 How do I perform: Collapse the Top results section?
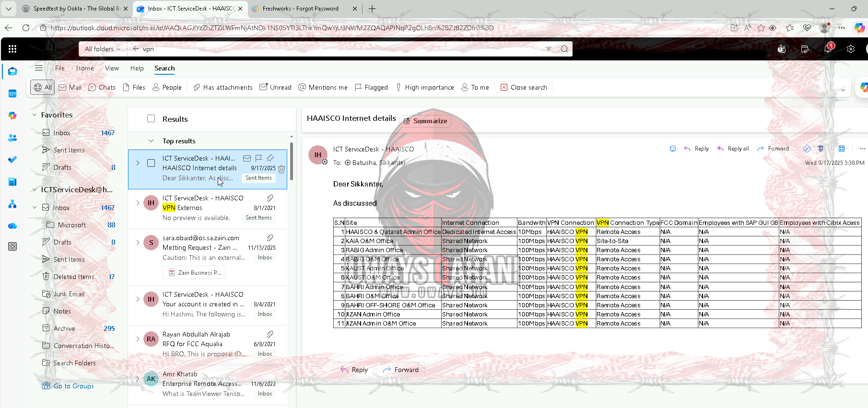(x=151, y=141)
